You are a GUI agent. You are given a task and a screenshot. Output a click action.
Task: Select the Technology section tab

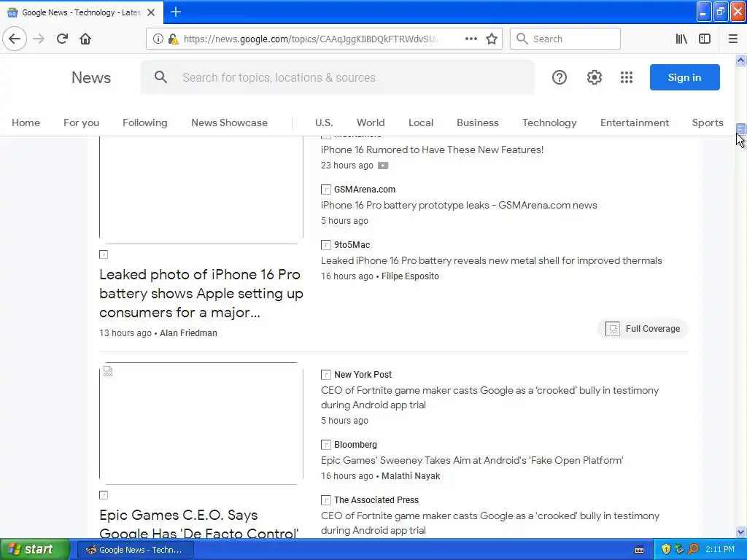point(549,122)
